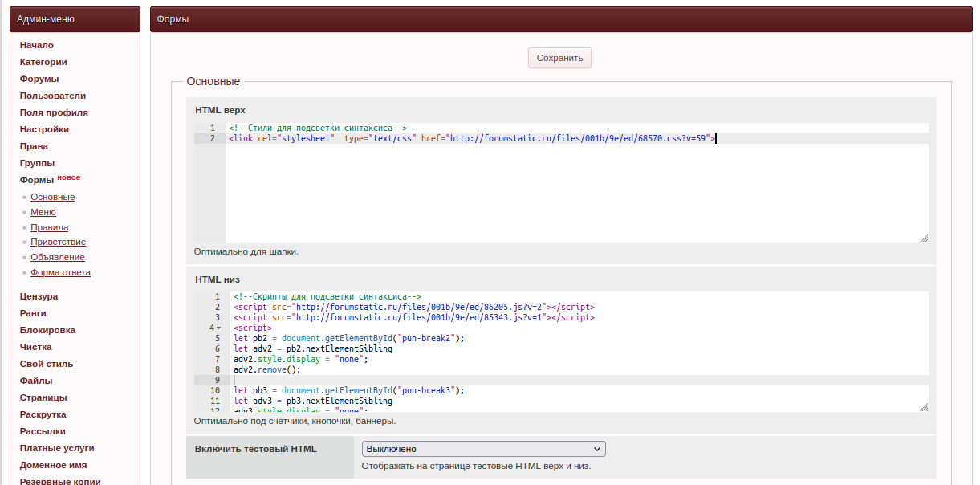
Task: Click the script line with 86205.js
Action: coord(414,307)
